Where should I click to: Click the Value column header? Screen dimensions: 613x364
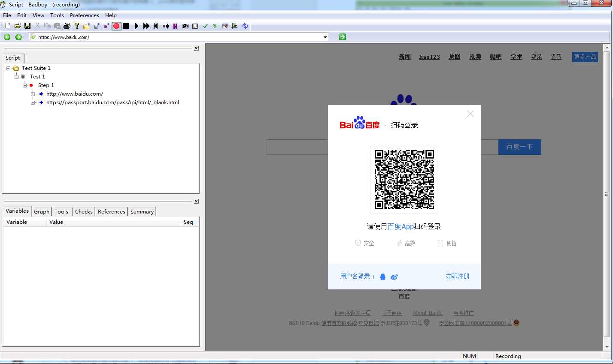click(114, 222)
